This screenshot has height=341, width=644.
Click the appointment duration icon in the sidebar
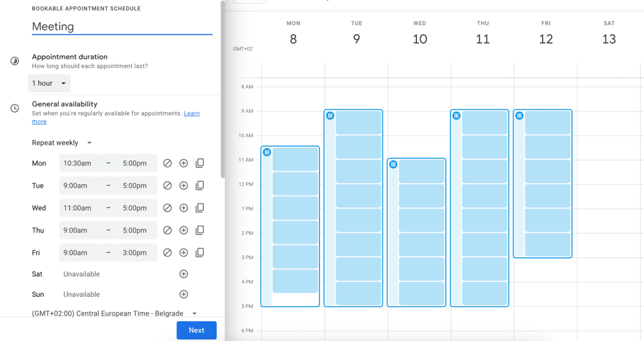pyautogui.click(x=14, y=61)
